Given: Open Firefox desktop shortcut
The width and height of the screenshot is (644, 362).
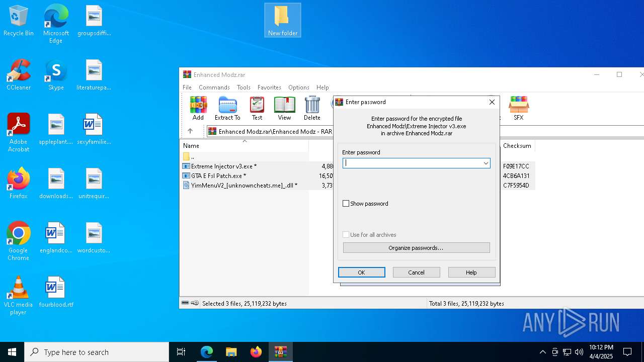Looking at the screenshot, I should pyautogui.click(x=19, y=184).
